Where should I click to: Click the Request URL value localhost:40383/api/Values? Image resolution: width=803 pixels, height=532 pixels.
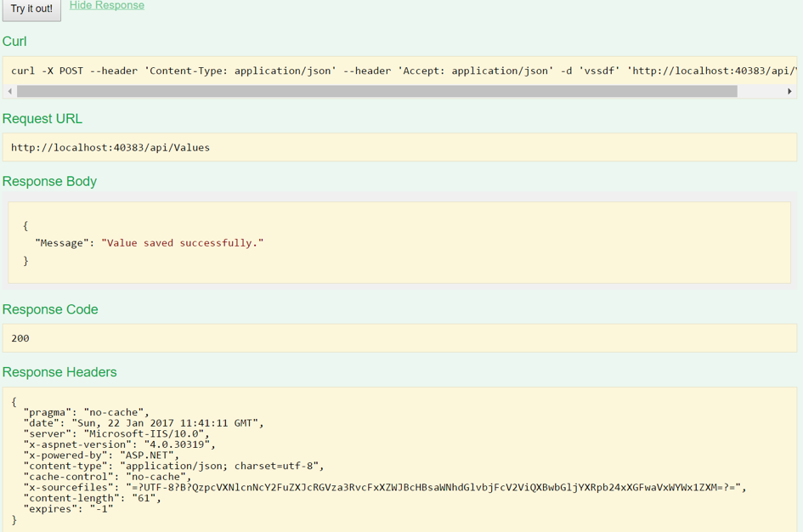[110, 148]
